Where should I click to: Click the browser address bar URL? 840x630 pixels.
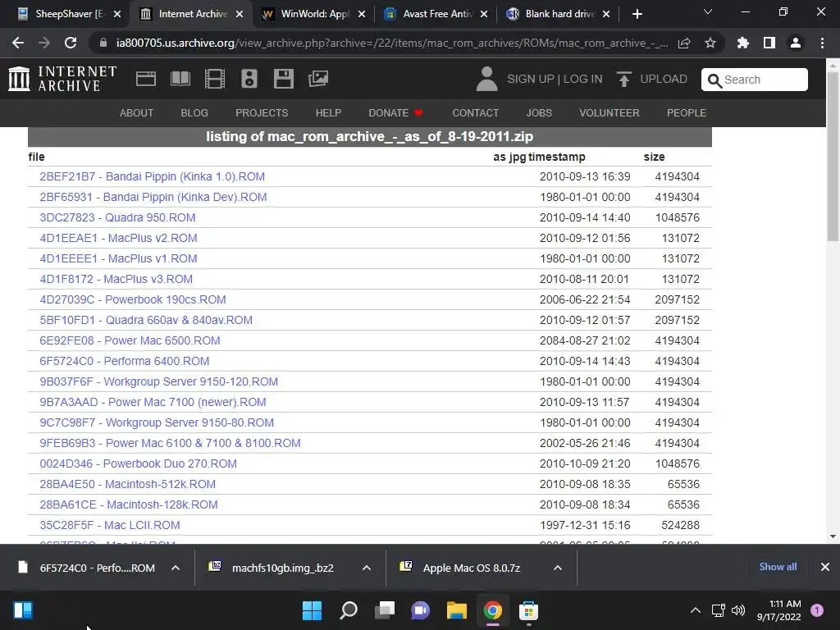pos(392,43)
